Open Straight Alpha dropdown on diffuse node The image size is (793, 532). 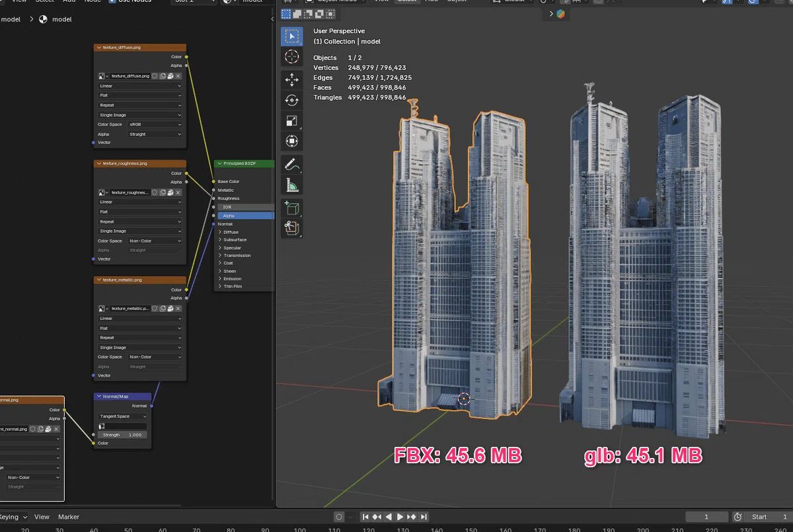pos(155,134)
